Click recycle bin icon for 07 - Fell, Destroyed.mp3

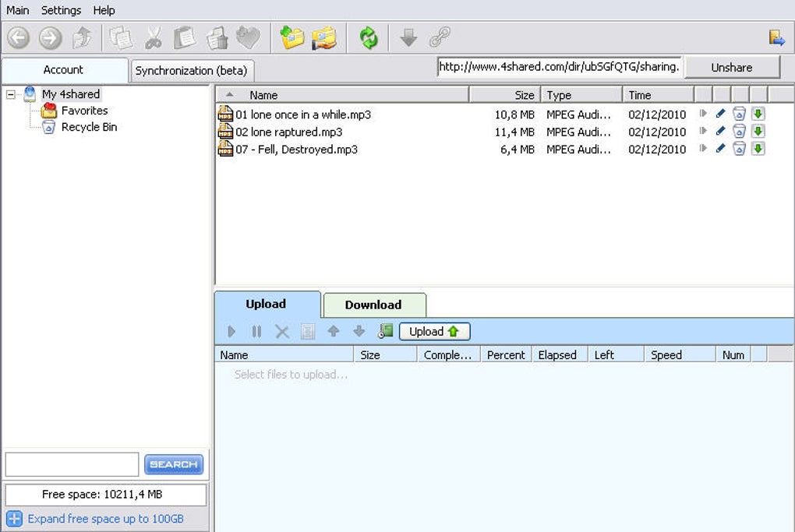pos(739,149)
